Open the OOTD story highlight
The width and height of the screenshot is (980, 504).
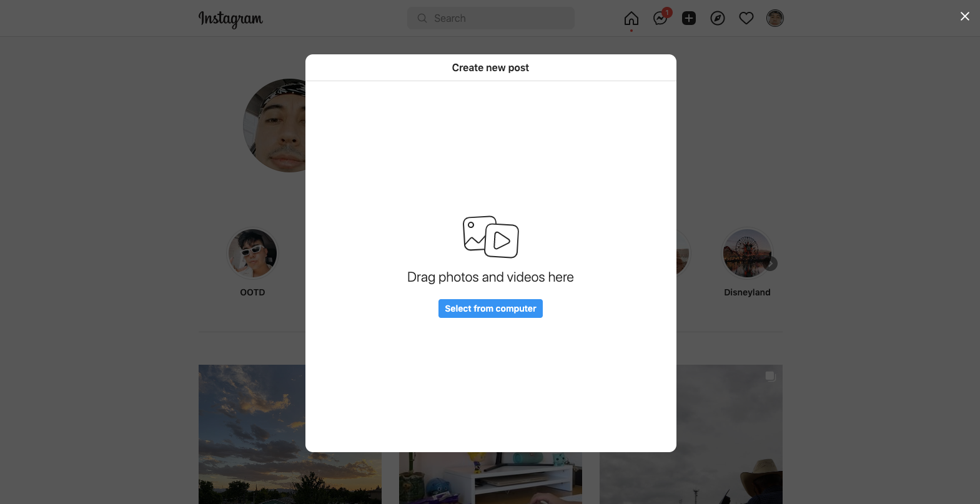252,253
